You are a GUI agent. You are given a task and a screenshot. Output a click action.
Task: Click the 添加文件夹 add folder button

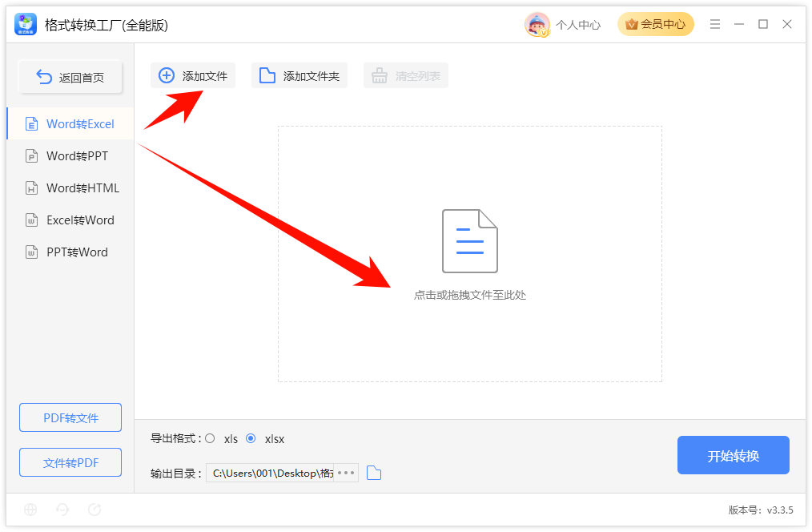click(x=299, y=75)
